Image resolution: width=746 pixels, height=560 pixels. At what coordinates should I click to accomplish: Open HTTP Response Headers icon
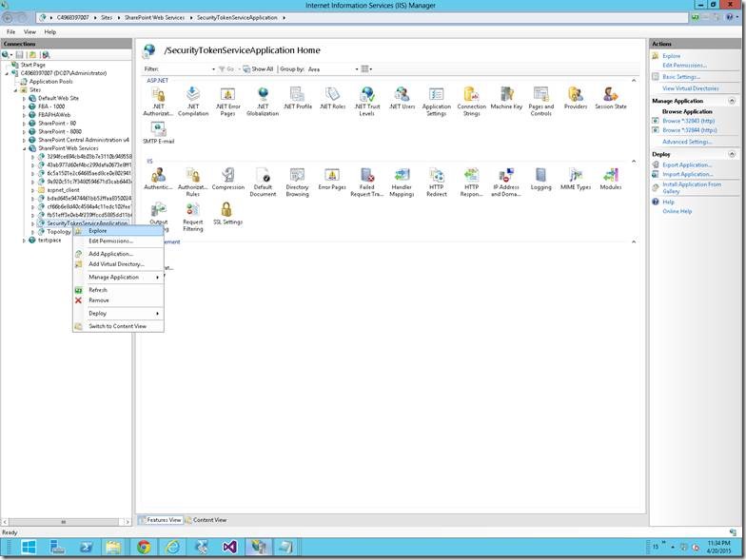[472, 183]
